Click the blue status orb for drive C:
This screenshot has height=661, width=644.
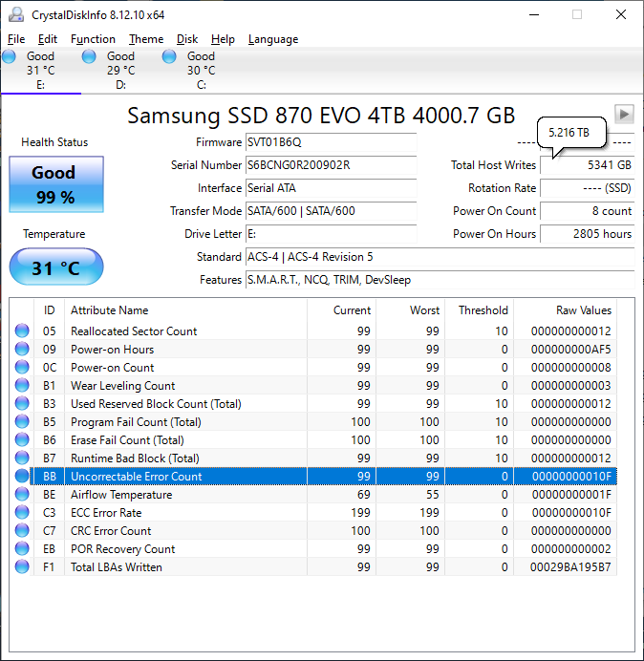[x=169, y=56]
